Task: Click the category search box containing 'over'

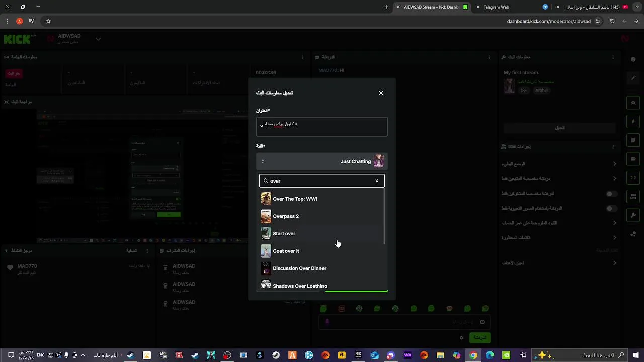Action: 322,180
